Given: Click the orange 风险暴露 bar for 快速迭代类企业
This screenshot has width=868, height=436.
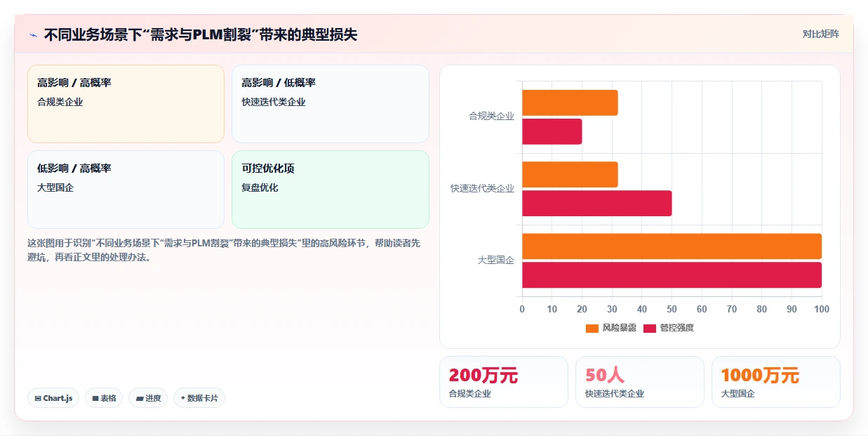Looking at the screenshot, I should pos(570,175).
